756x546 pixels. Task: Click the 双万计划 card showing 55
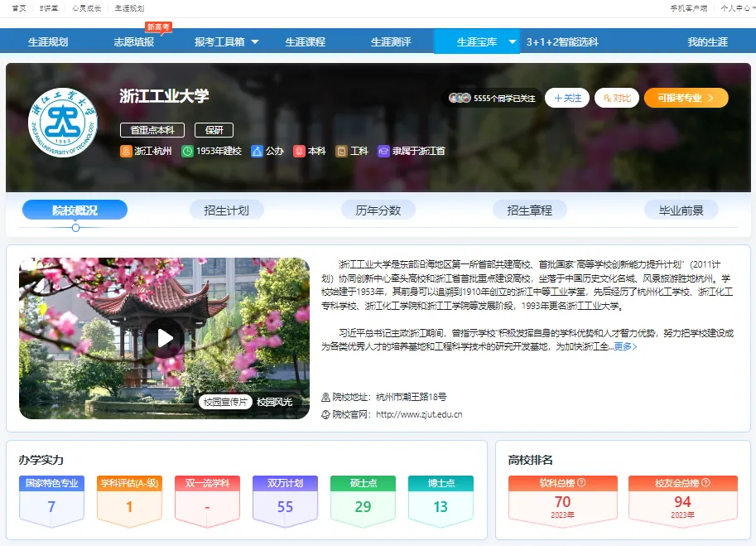tap(285, 500)
